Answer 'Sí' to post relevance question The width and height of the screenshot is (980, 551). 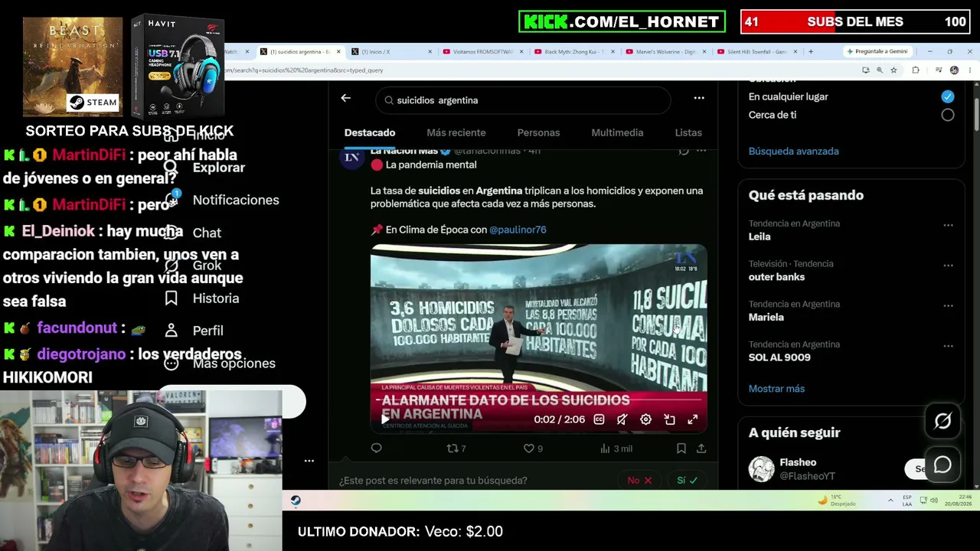click(687, 481)
